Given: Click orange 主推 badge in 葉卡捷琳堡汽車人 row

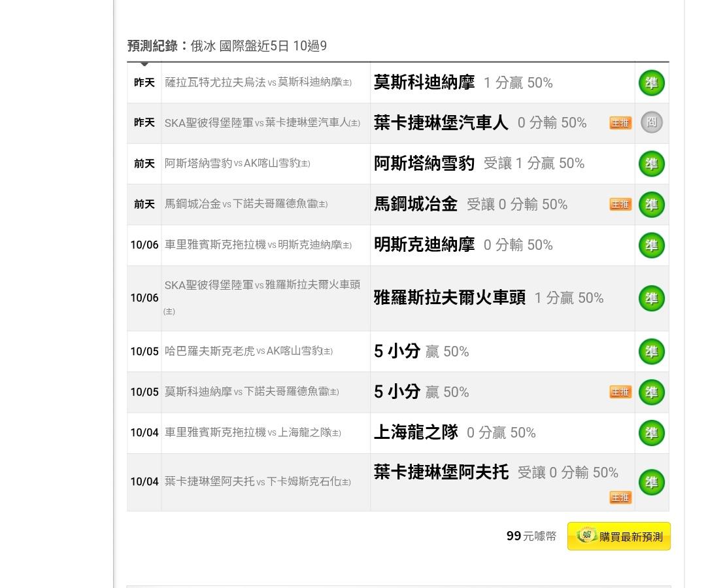Looking at the screenshot, I should click(620, 123).
